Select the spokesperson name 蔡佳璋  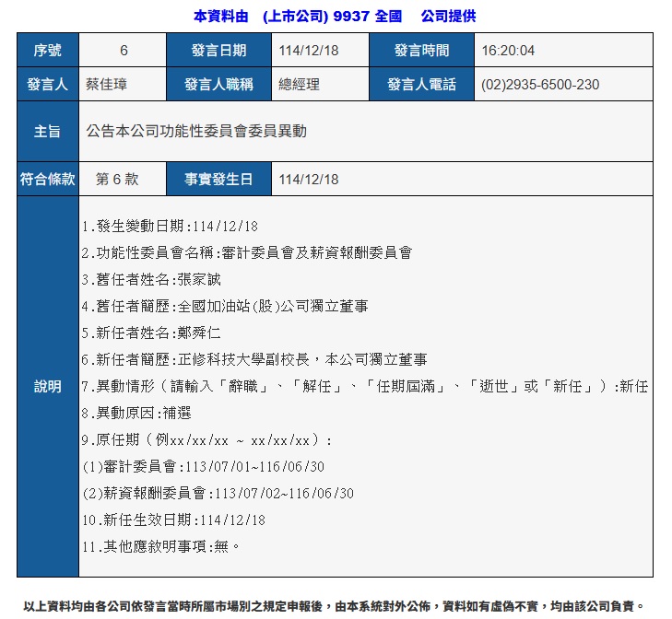(106, 85)
